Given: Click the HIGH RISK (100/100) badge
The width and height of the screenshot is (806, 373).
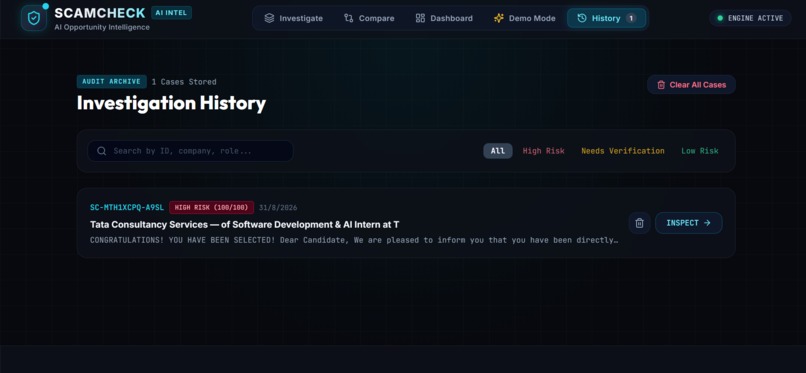Looking at the screenshot, I should (211, 208).
